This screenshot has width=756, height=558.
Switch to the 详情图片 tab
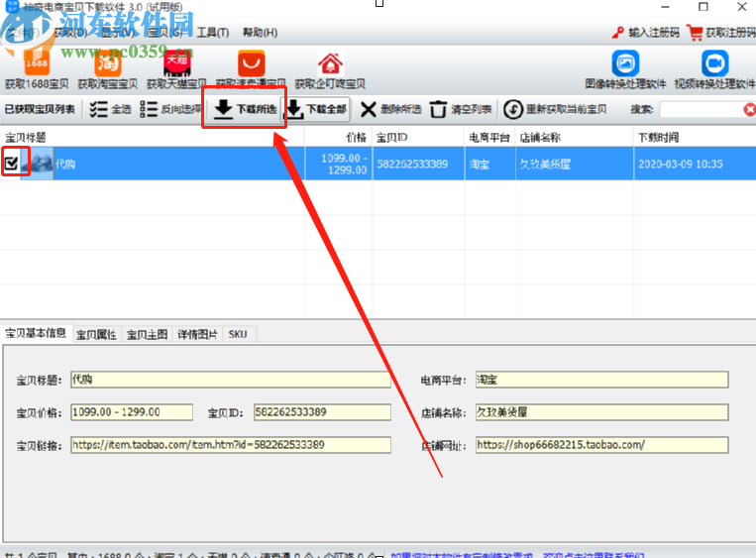[197, 334]
